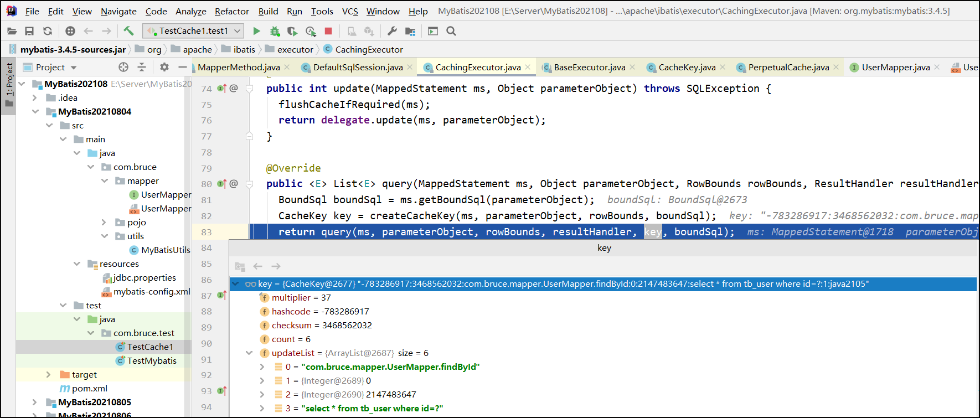Expand the .idea folder

(x=34, y=97)
